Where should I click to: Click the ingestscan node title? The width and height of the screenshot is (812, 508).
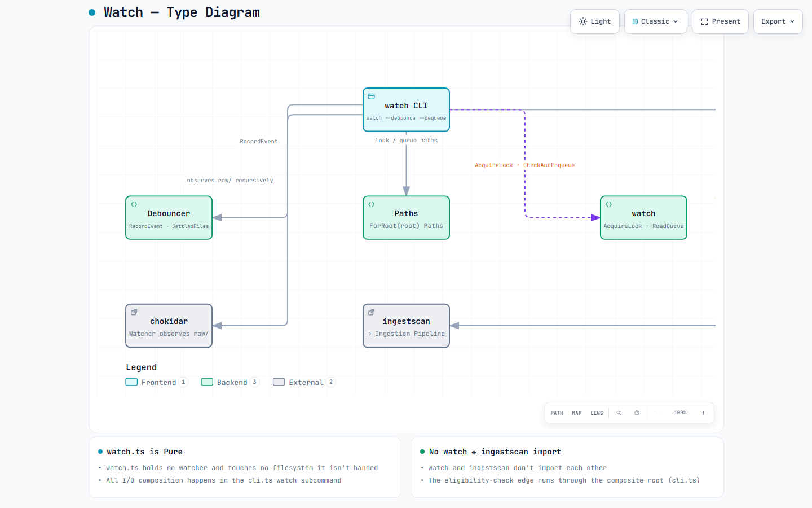point(406,321)
